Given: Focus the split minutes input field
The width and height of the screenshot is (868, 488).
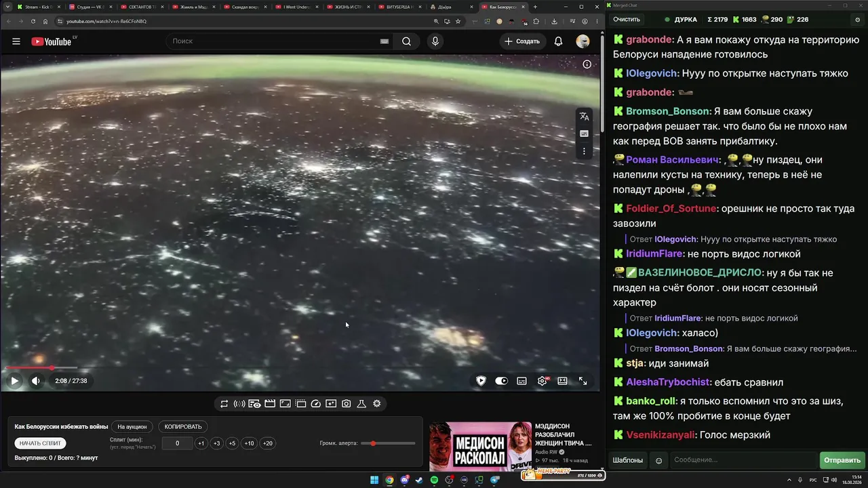Looking at the screenshot, I should point(177,443).
